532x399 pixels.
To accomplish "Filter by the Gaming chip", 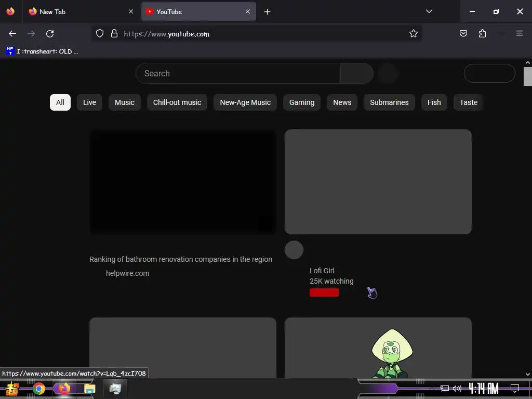I will [302, 102].
